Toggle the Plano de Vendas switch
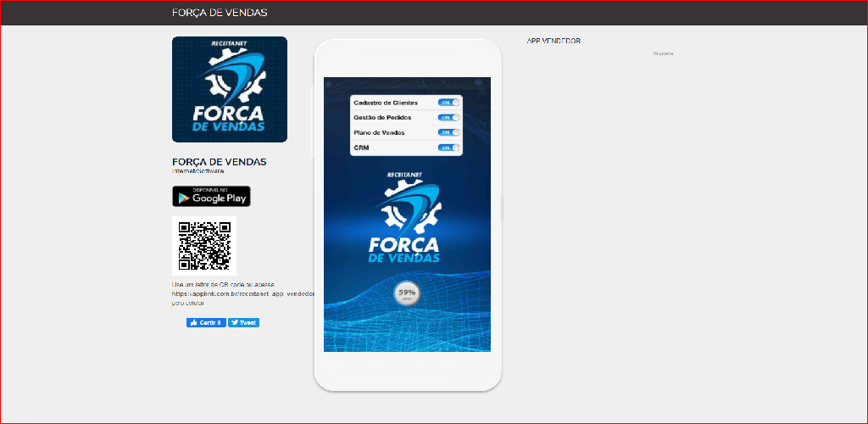 point(448,133)
